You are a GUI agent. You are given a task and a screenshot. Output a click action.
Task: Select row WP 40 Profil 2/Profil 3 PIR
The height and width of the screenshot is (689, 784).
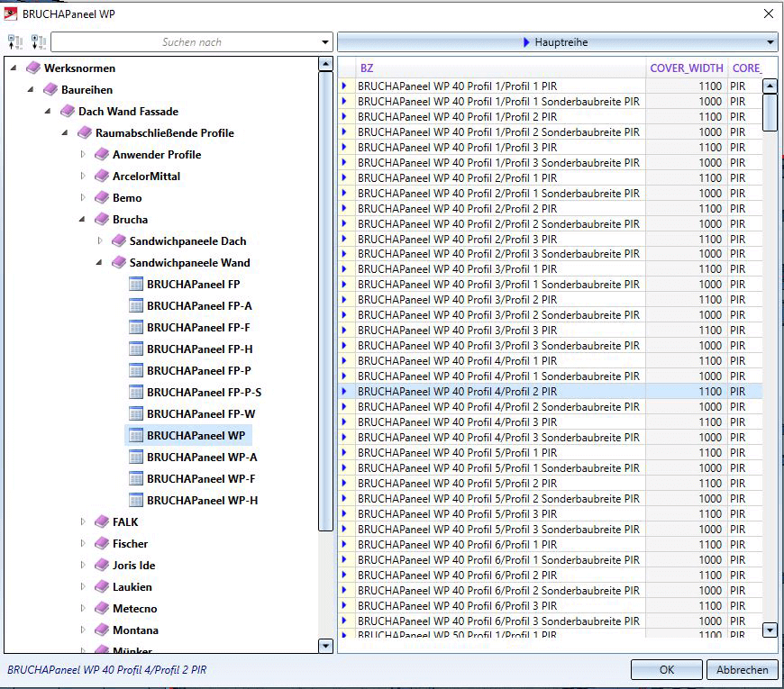(550, 239)
